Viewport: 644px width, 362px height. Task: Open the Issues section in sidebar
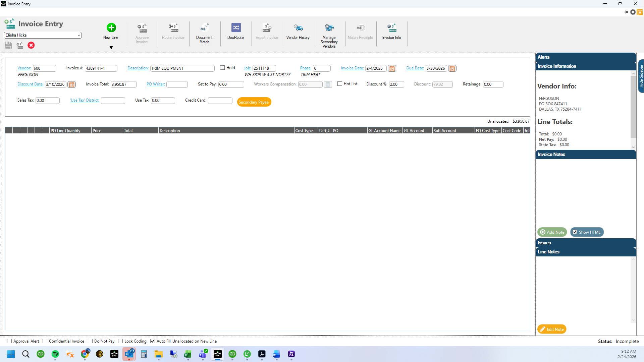pyautogui.click(x=586, y=243)
